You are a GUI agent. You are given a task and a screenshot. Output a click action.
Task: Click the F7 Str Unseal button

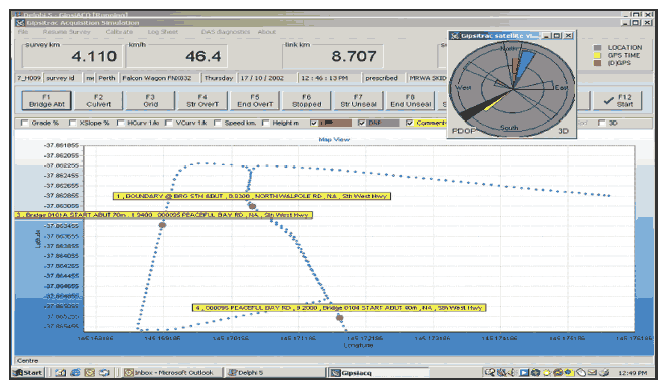tap(359, 101)
